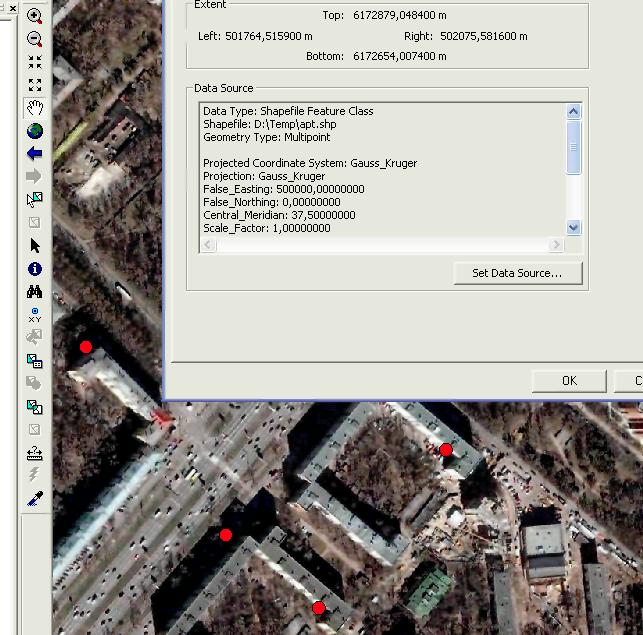The height and width of the screenshot is (635, 643).
Task: Click the 'False_Easting: 500000,00000000' line
Action: [x=284, y=190]
